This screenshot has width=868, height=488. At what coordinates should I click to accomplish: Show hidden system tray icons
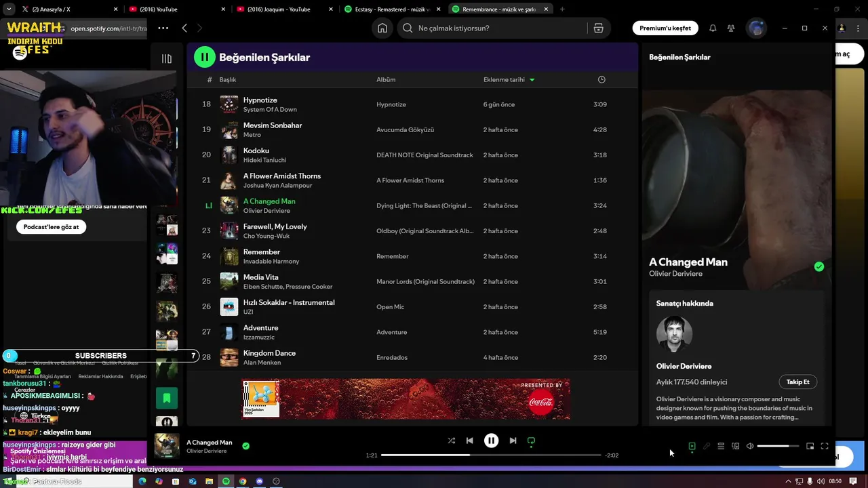(788, 481)
